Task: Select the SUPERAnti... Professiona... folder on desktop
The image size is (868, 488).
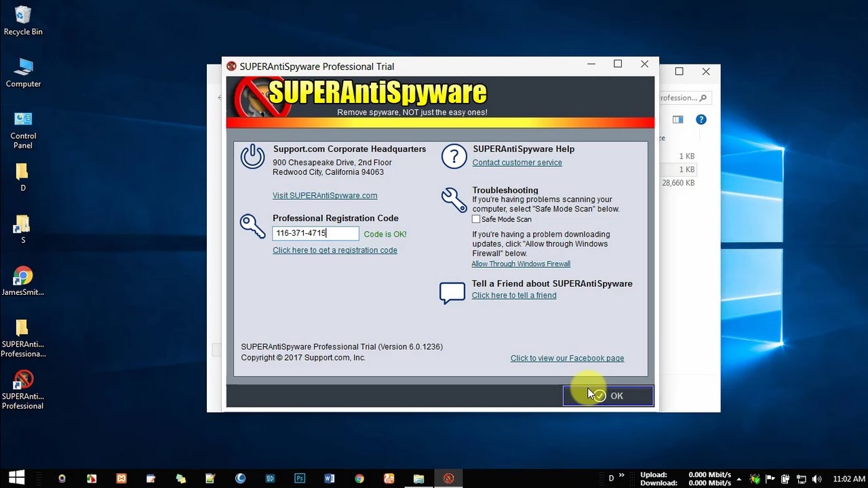Action: pyautogui.click(x=22, y=338)
